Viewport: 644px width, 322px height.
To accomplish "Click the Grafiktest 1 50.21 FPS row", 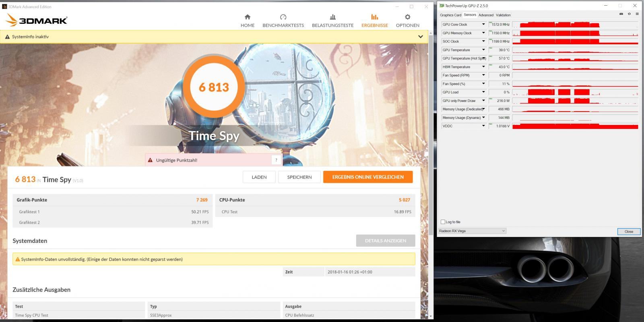I will coord(113,212).
